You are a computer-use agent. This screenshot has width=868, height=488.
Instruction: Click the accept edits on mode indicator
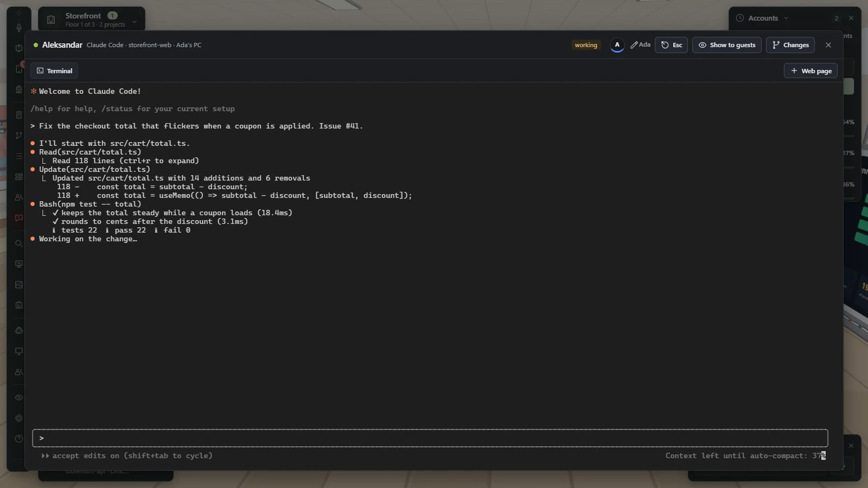click(x=127, y=456)
